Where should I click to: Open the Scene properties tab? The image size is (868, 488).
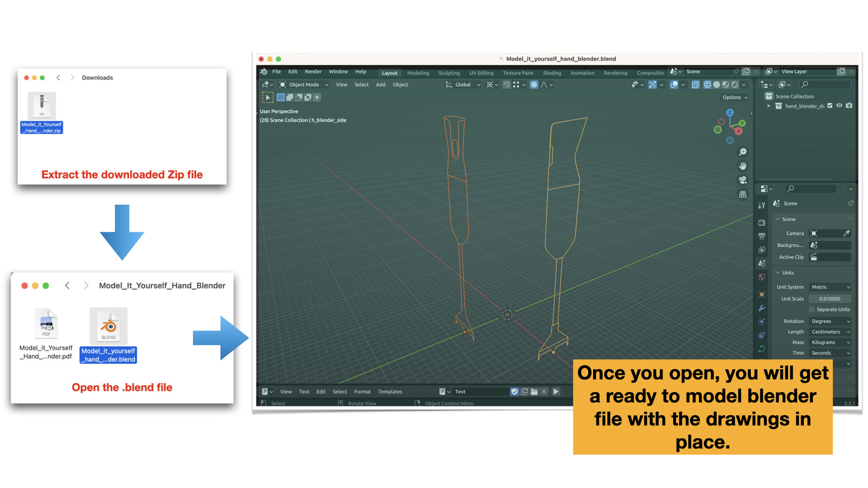762,264
